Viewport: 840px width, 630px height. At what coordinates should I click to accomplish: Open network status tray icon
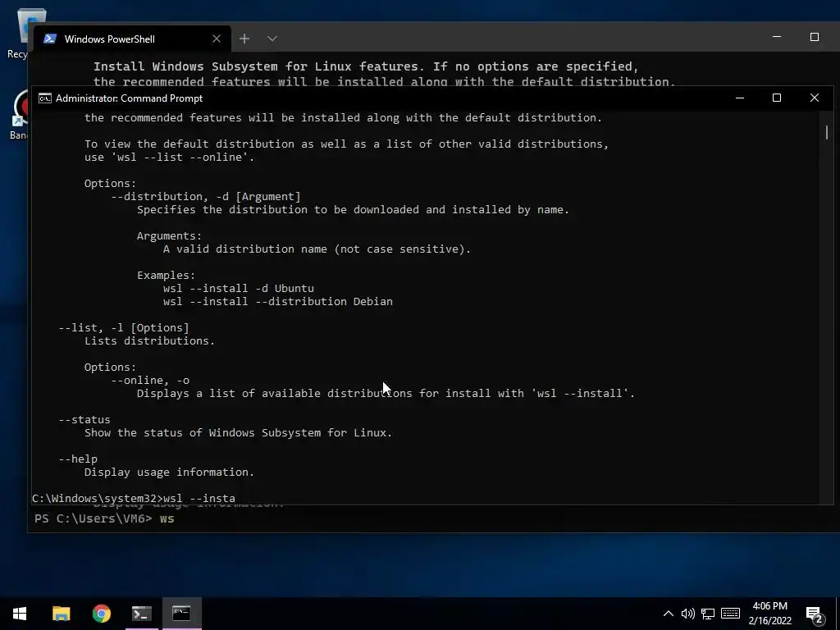point(708,614)
